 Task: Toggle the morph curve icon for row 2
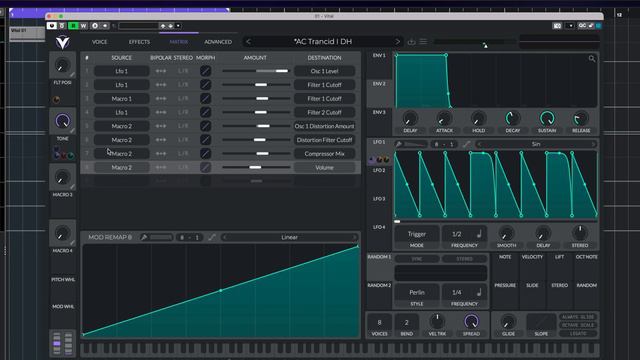click(x=206, y=85)
